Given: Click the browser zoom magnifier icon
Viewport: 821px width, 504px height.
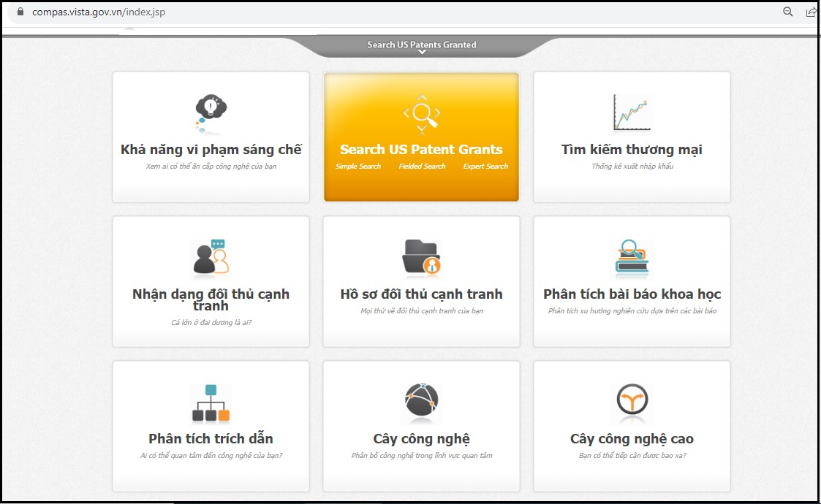Looking at the screenshot, I should [x=788, y=12].
